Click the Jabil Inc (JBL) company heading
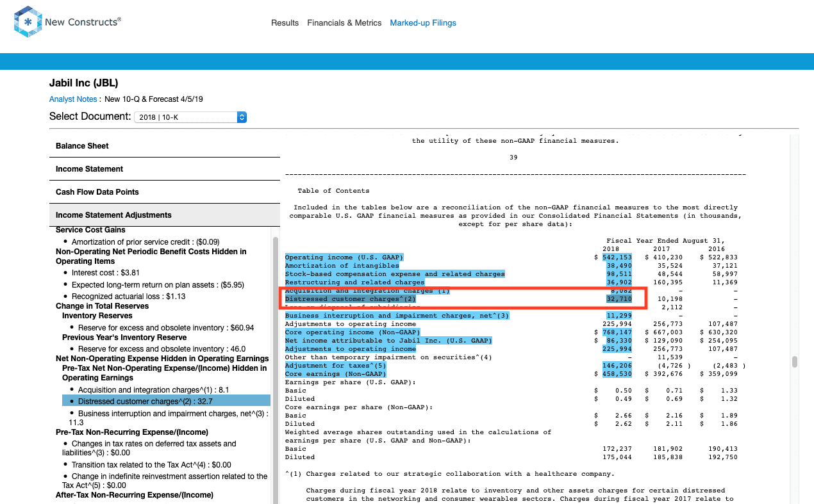 click(84, 83)
